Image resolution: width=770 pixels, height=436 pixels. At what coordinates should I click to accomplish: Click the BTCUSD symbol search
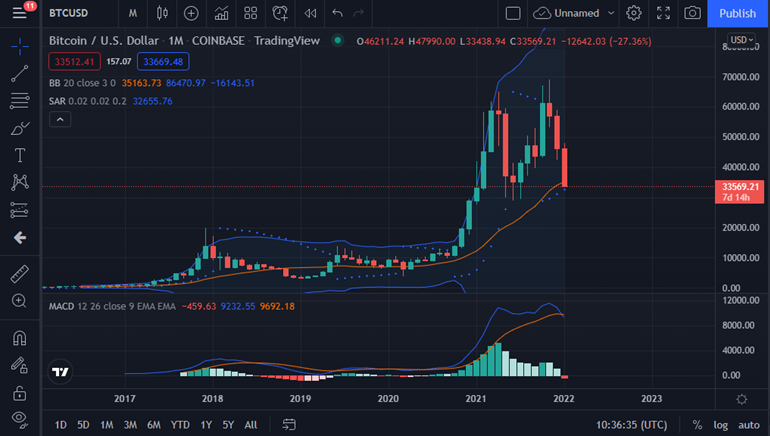tap(69, 13)
